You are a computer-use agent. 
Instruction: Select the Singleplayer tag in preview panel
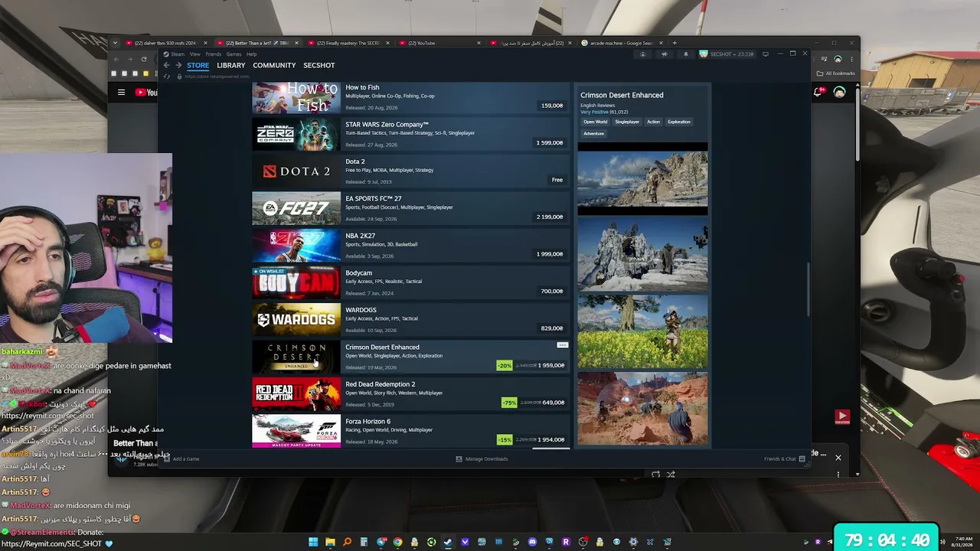[x=627, y=122]
